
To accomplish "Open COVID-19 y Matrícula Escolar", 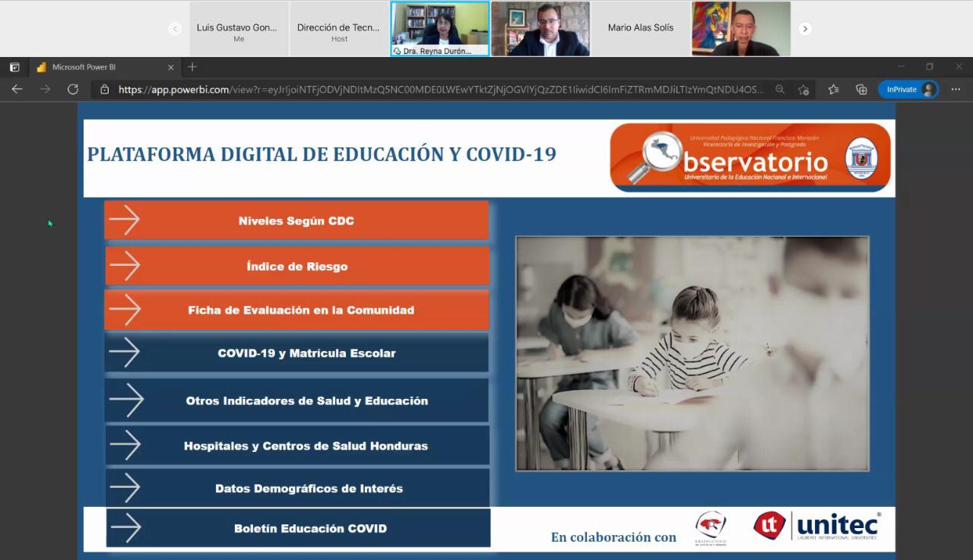I will [x=296, y=353].
